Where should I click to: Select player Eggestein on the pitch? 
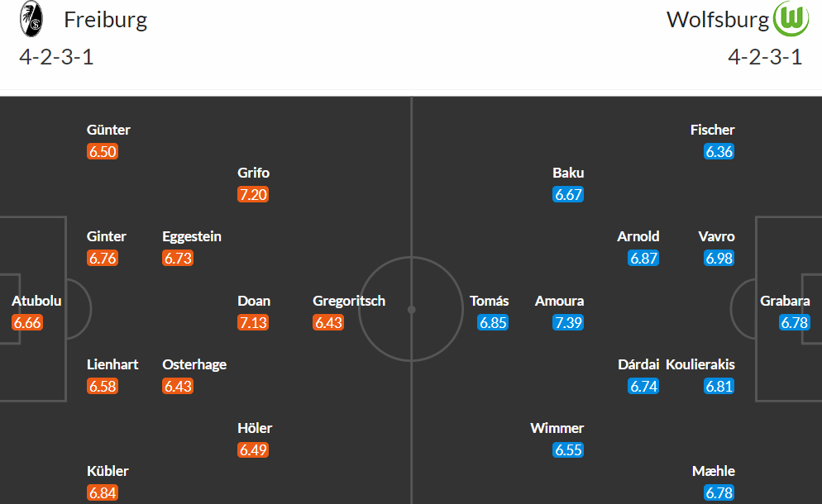click(x=191, y=237)
